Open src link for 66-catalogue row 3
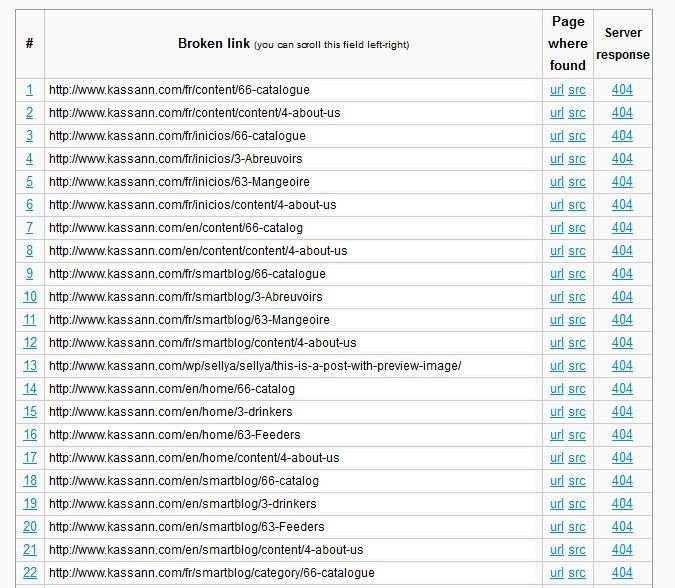The width and height of the screenshot is (675, 588). point(577,136)
